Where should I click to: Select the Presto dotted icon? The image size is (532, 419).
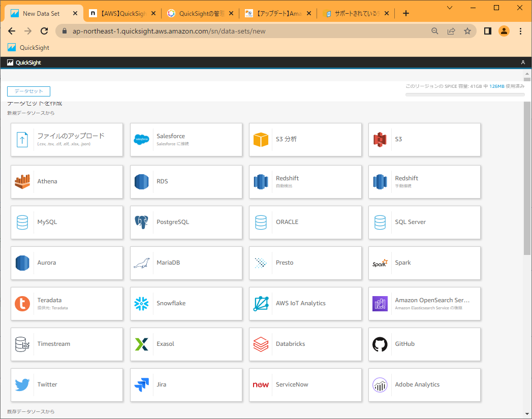[x=261, y=263]
